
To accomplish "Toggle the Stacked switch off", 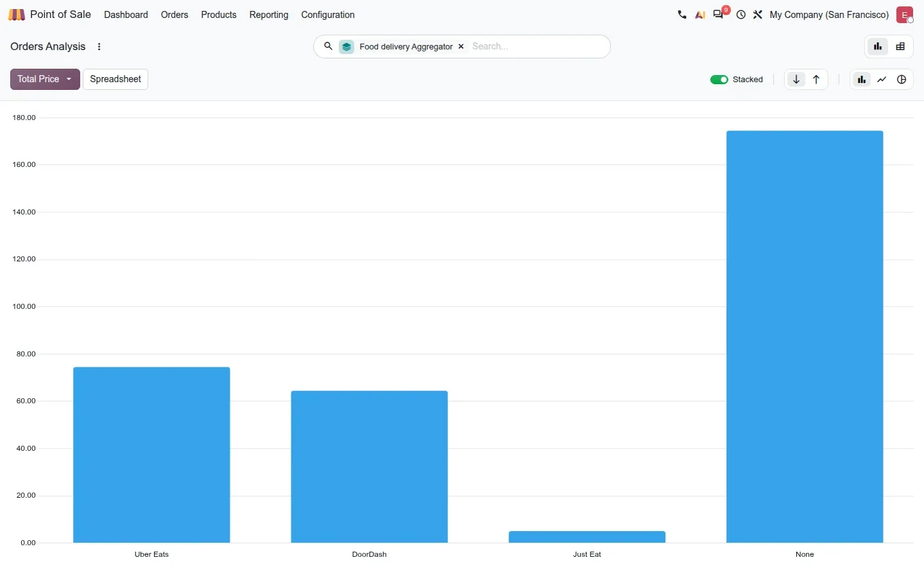I will point(719,80).
